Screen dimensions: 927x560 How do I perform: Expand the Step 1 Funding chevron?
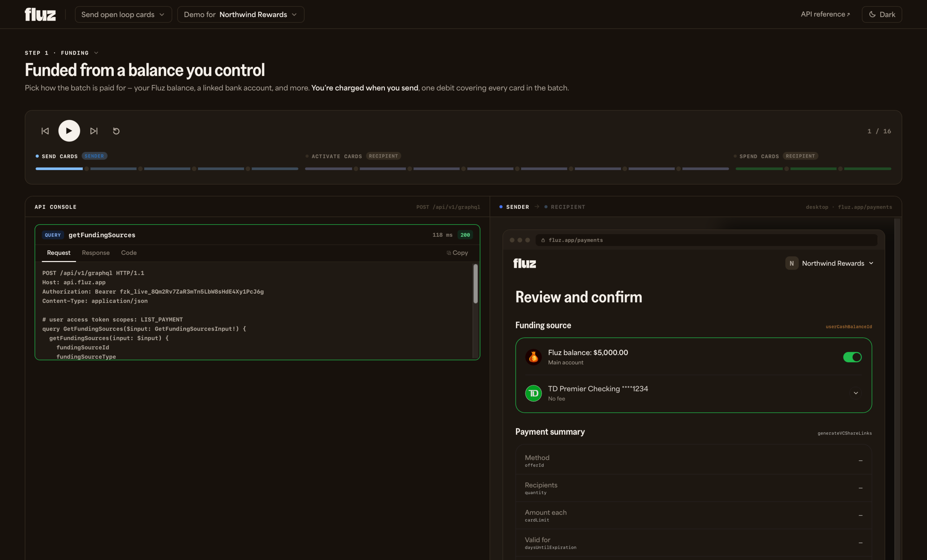96,53
